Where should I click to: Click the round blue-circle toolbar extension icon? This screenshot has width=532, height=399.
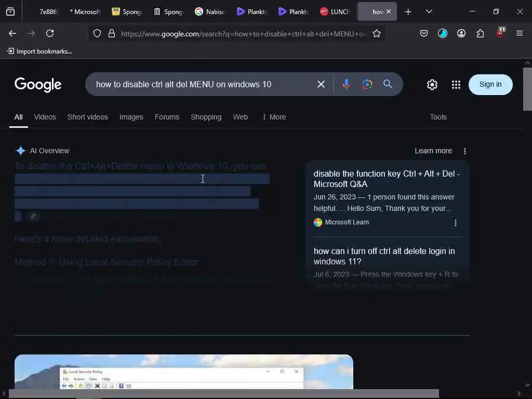pyautogui.click(x=443, y=33)
